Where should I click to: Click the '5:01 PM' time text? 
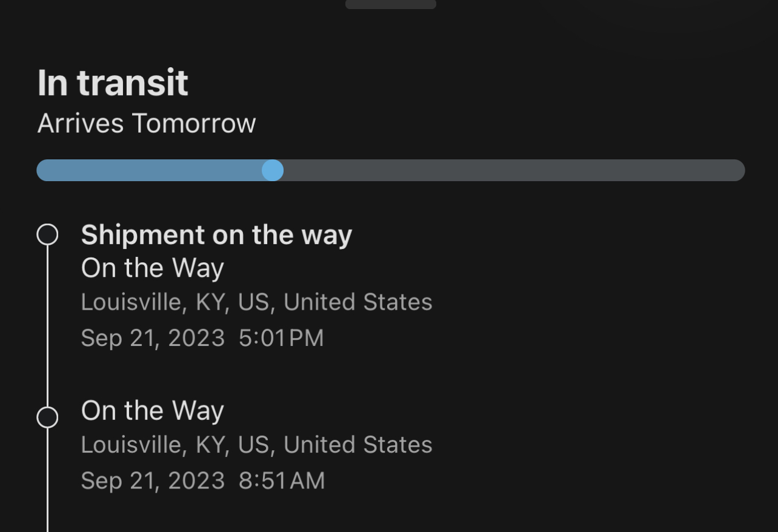point(281,337)
